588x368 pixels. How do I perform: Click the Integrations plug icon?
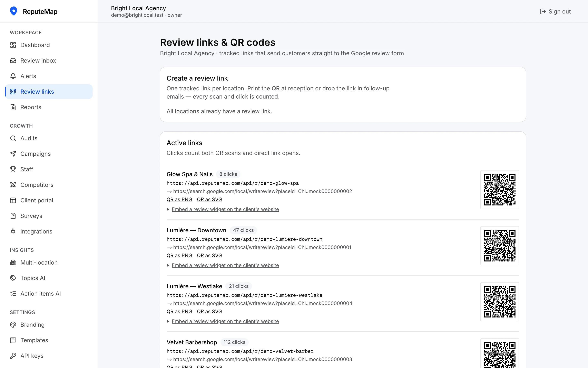[x=13, y=231]
